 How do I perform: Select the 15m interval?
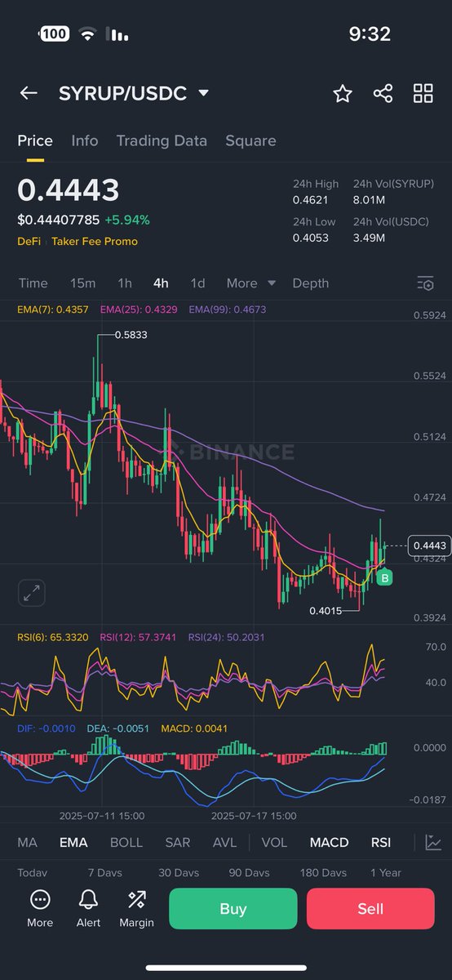point(82,283)
